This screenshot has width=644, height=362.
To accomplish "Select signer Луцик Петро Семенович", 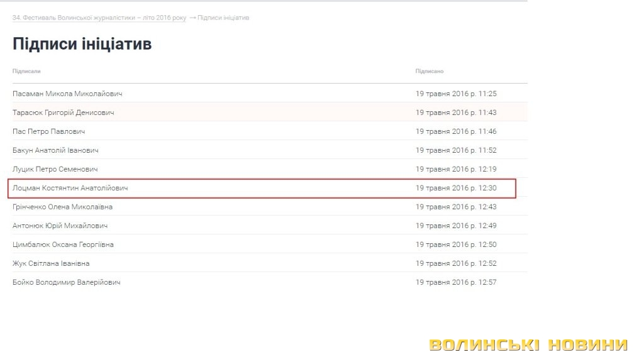I will (x=55, y=169).
